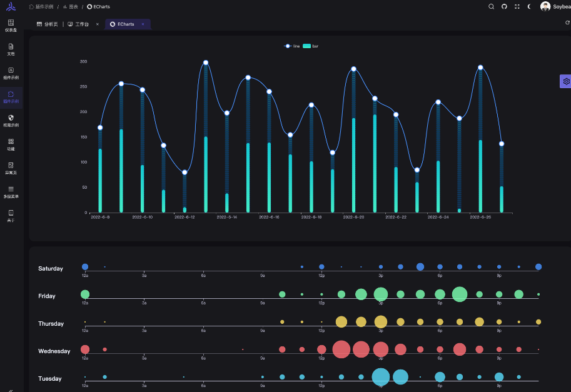Switch to the 分析页 tab
This screenshot has height=392, width=571.
48,24
